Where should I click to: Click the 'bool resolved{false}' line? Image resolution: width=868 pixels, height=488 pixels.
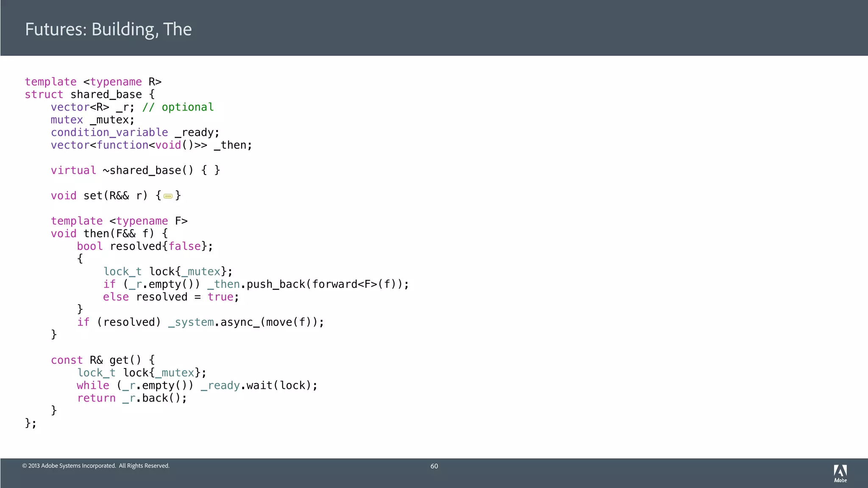pyautogui.click(x=145, y=246)
